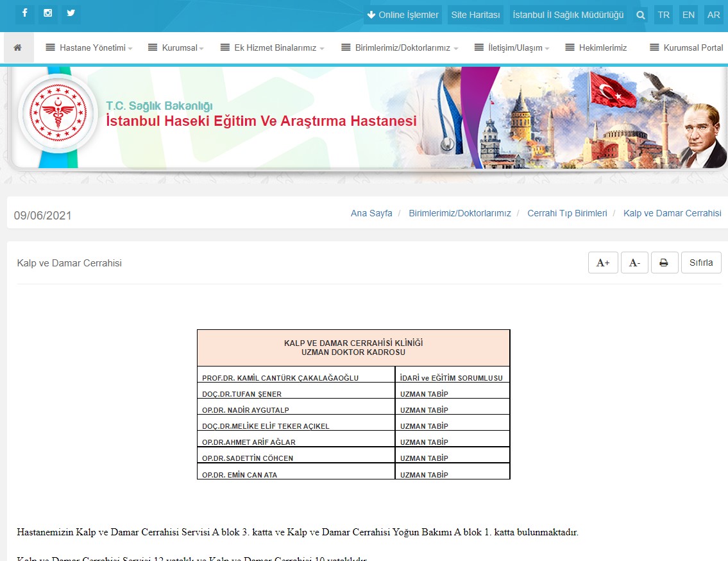Open the Twitter social icon
Viewport: 728px width, 561px height.
click(x=71, y=13)
